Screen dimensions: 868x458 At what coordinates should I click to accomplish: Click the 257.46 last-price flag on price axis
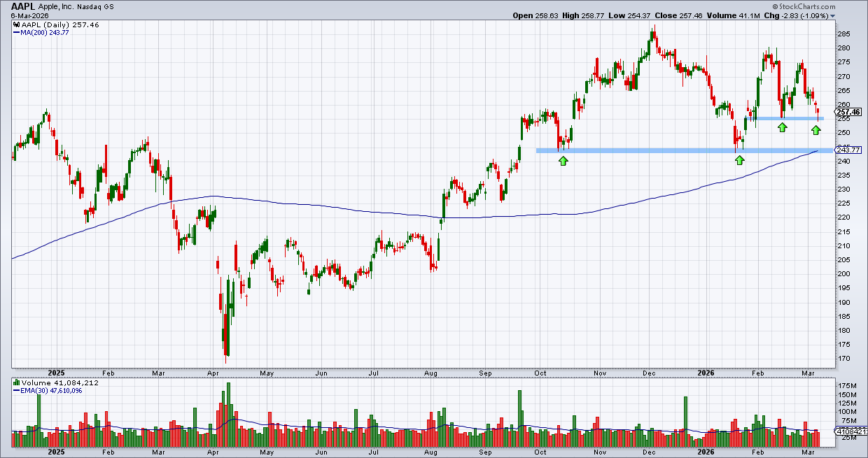pos(848,113)
